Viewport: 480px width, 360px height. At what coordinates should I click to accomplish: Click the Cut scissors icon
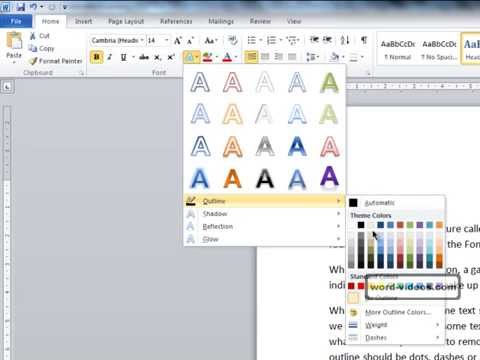[33, 36]
